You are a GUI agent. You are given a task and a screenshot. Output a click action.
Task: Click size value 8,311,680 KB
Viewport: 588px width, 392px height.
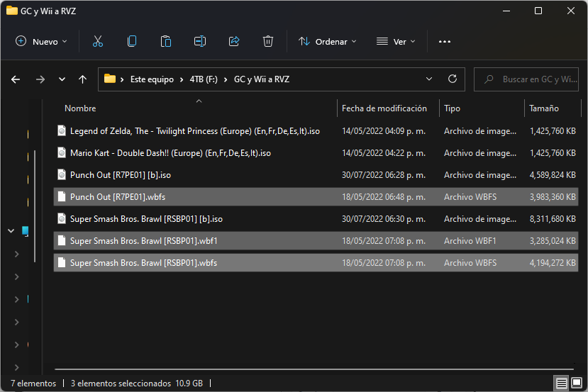(553, 219)
